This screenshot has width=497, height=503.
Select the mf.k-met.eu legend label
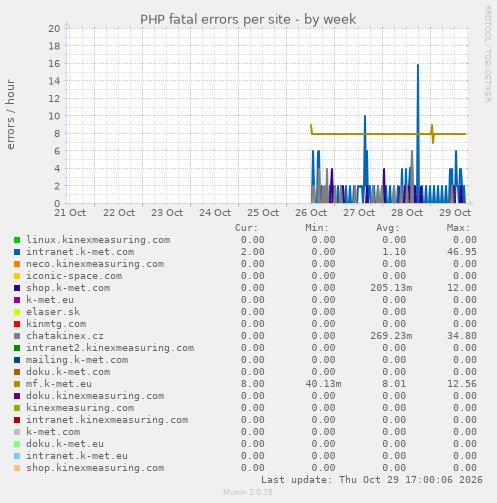59,384
